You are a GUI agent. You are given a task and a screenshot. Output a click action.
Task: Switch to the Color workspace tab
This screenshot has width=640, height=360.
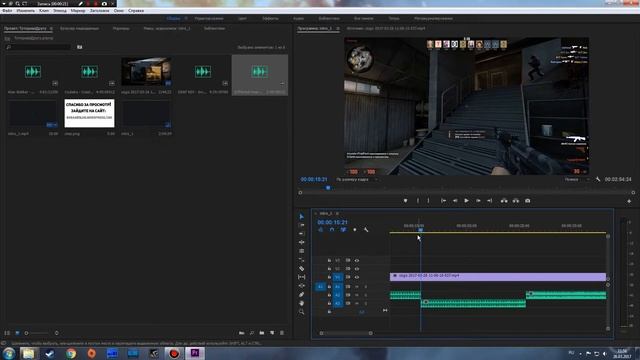pos(242,19)
